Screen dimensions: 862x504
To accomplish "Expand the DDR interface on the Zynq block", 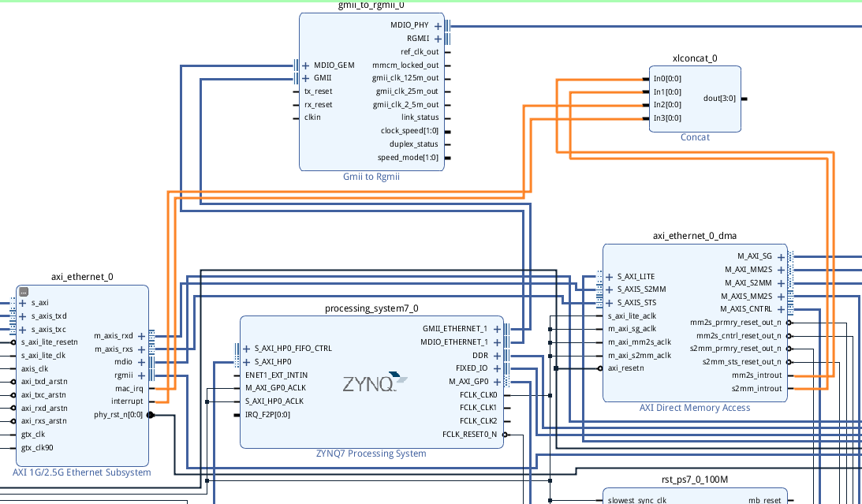I will click(x=497, y=356).
